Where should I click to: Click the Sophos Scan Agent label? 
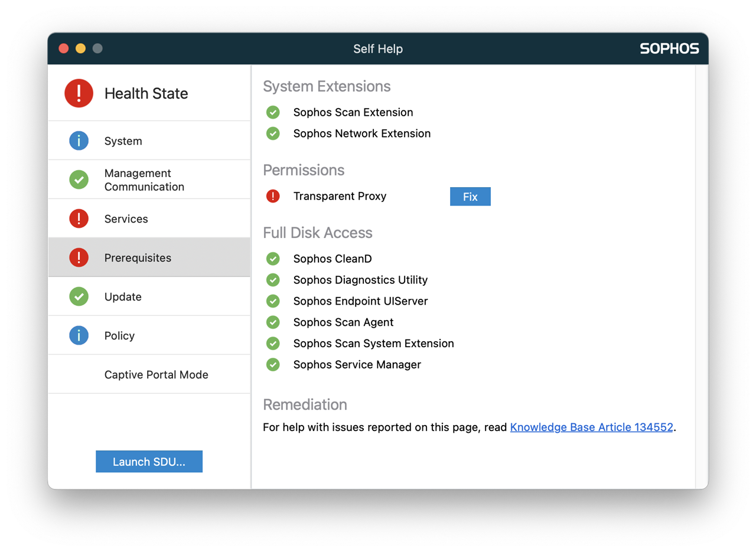[343, 322]
